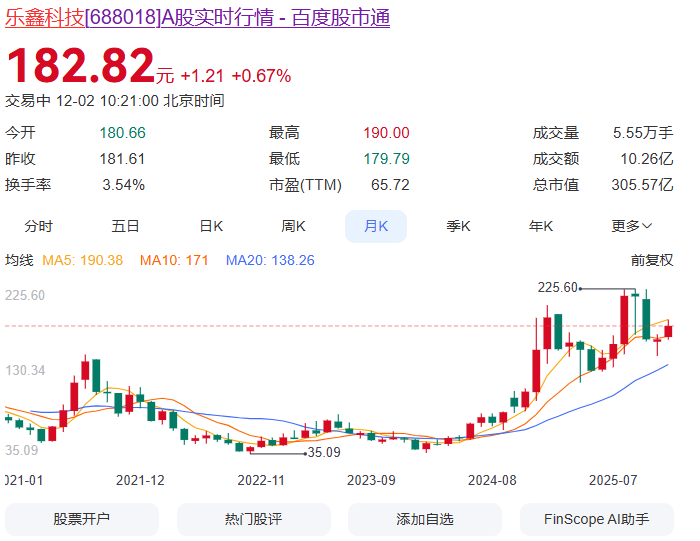Click the latest candlestick on chart

pyautogui.click(x=669, y=331)
